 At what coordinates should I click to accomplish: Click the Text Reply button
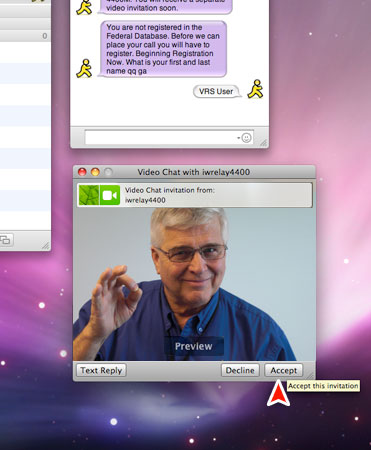[x=101, y=370]
